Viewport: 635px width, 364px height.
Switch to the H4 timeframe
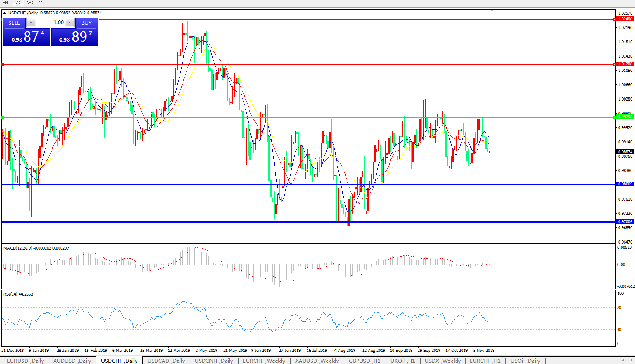click(x=6, y=3)
